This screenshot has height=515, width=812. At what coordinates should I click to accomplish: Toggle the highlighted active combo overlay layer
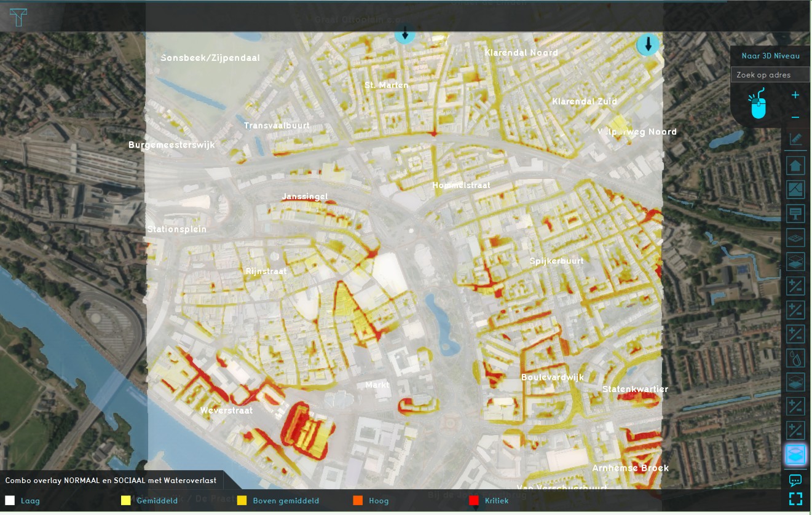pyautogui.click(x=795, y=455)
